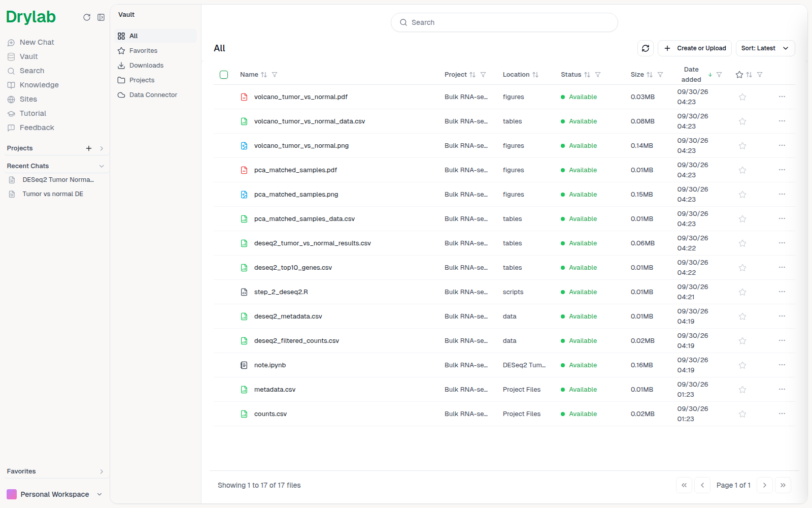Open more options for volcano_tumor_vs_normal.pdf
The width and height of the screenshot is (812, 508).
(x=782, y=97)
